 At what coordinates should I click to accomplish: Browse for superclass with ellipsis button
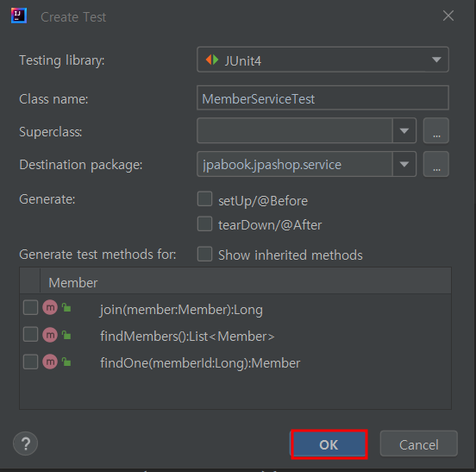436,130
